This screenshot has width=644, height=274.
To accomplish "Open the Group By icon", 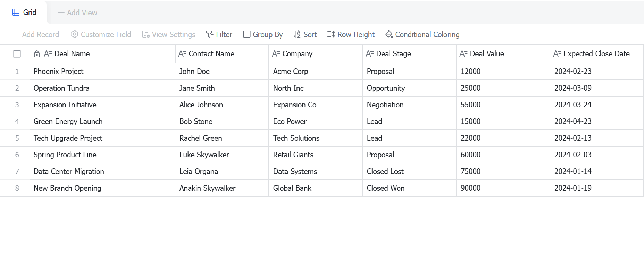I will [246, 34].
